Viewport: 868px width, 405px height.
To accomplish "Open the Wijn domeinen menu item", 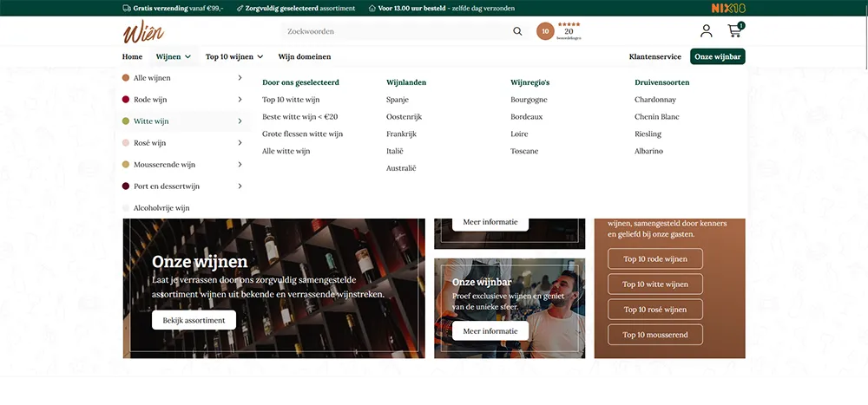I will pos(305,56).
